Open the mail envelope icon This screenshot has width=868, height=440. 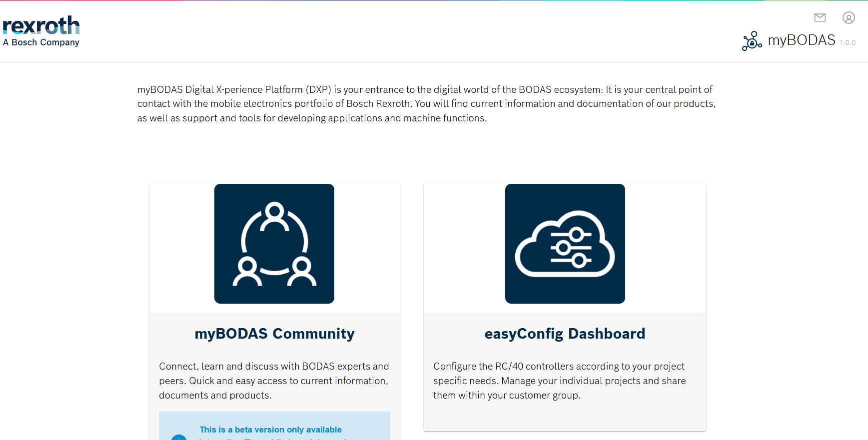(x=820, y=17)
